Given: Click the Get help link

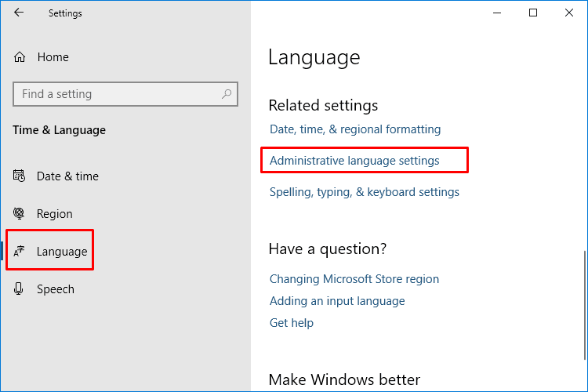Looking at the screenshot, I should (292, 323).
